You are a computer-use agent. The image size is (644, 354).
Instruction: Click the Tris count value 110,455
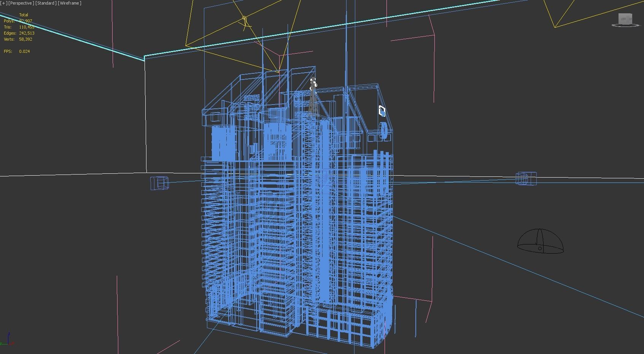(x=27, y=27)
